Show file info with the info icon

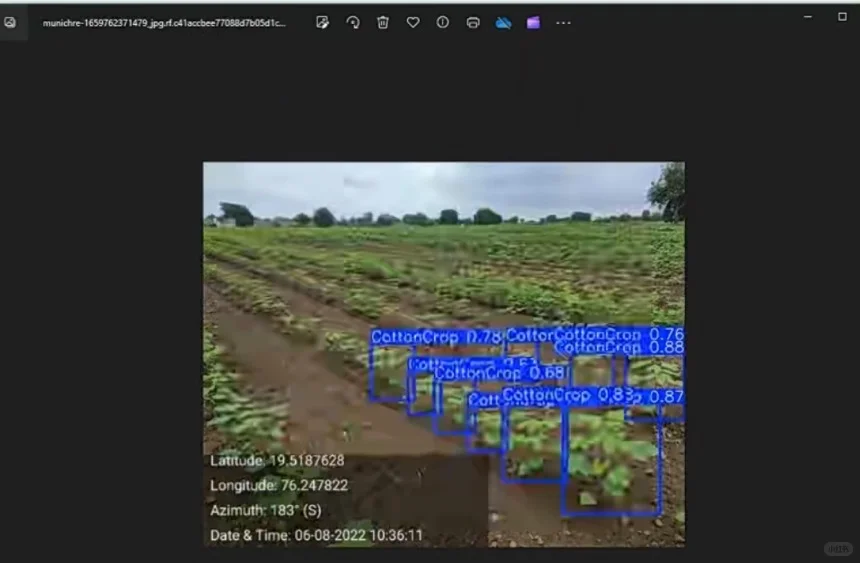click(443, 22)
